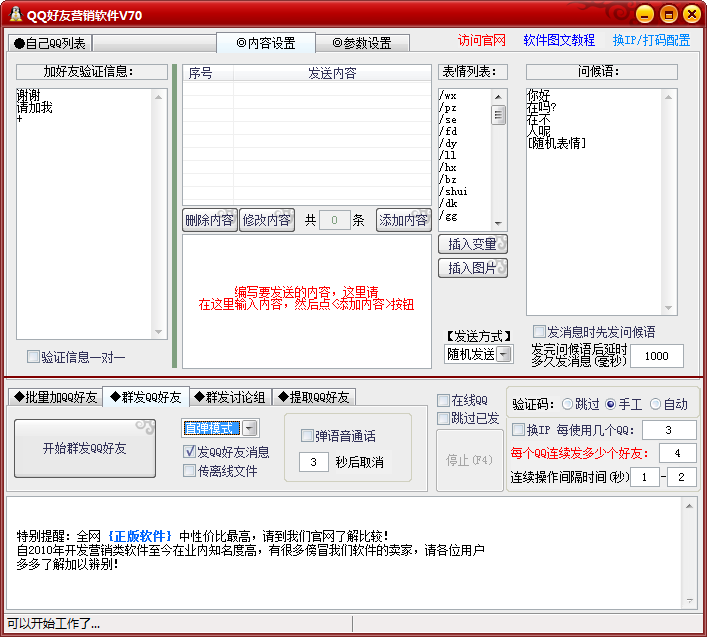Select 跳过 captcha radio option
707x637 pixels.
coord(567,404)
